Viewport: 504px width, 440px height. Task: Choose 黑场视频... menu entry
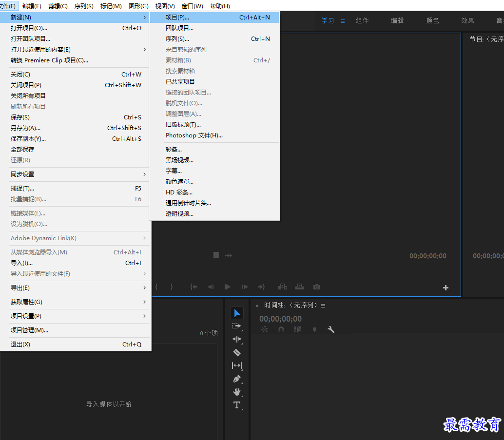coord(214,160)
